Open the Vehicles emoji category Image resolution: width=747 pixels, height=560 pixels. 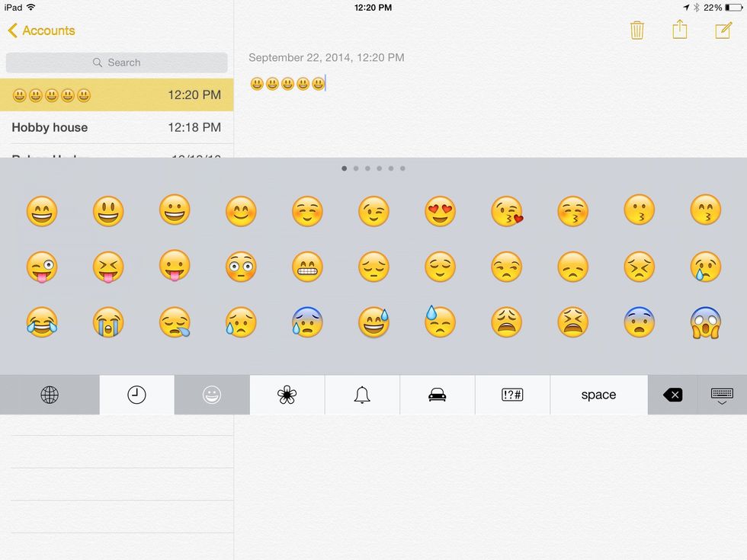438,395
